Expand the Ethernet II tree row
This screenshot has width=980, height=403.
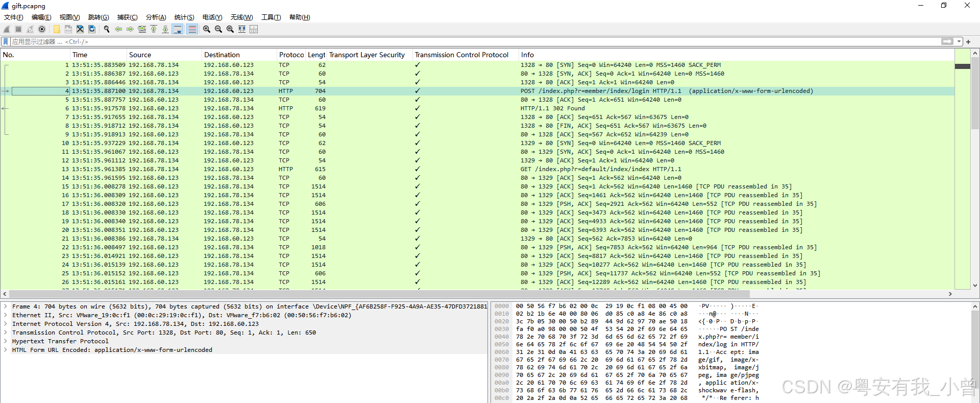[6, 315]
